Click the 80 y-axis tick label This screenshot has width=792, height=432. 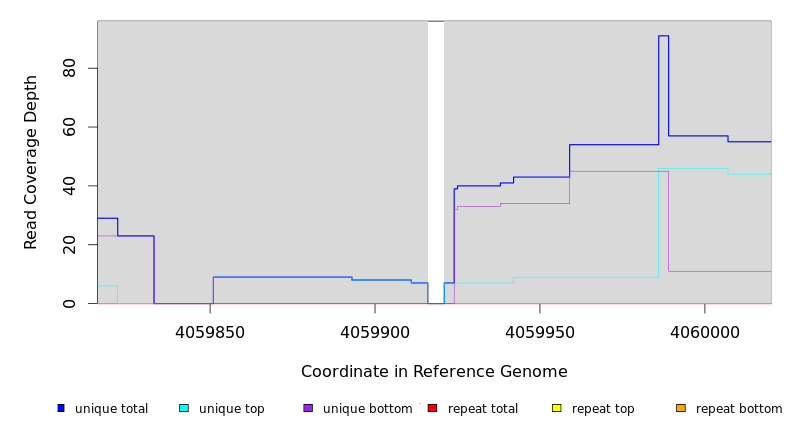69,68
